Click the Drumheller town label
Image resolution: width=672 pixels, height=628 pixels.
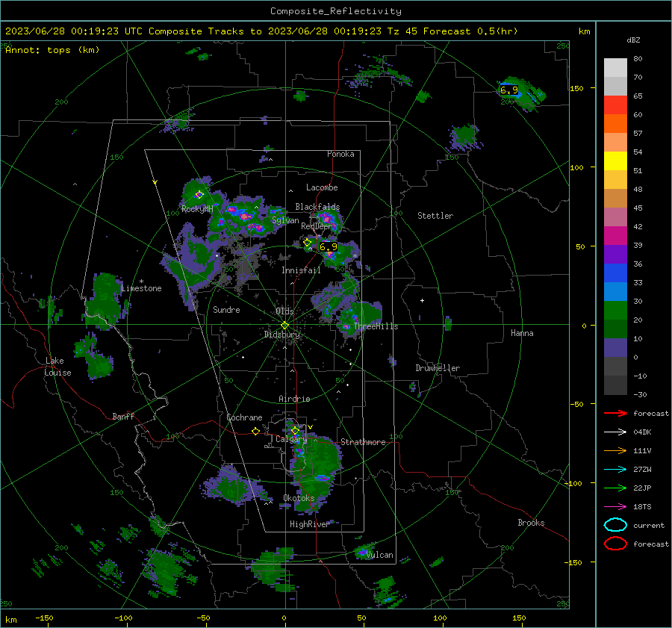tap(438, 368)
